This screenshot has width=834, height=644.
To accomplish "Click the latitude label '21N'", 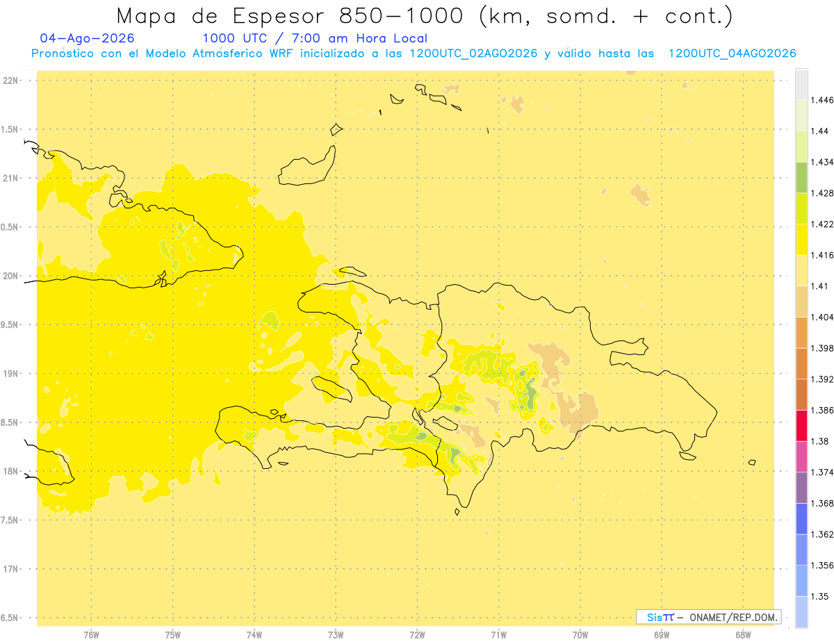I will tap(10, 179).
